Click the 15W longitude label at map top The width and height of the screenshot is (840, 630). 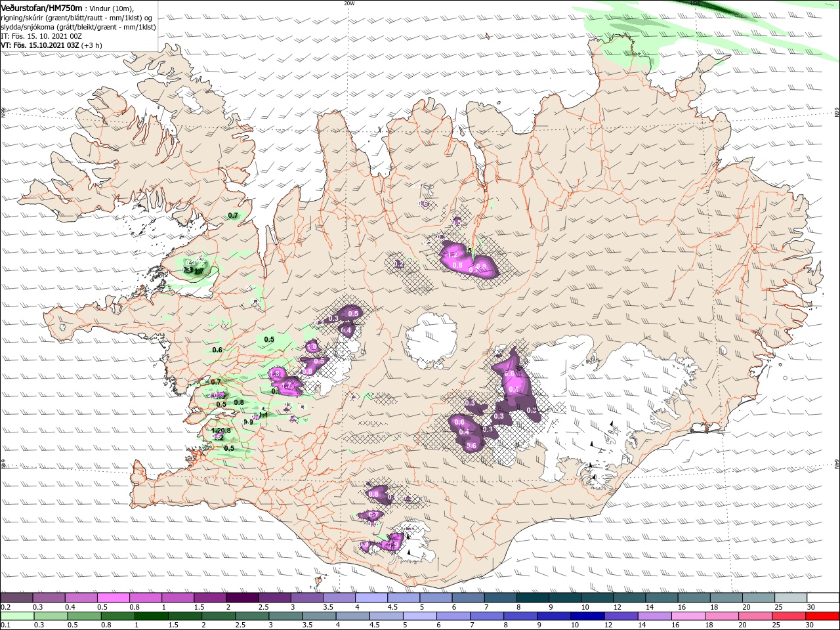(x=695, y=3)
